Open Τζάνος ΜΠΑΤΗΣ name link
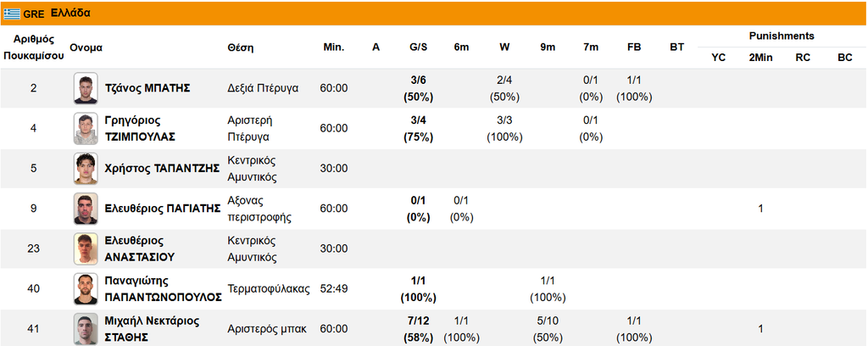The width and height of the screenshot is (868, 346). pos(147,88)
